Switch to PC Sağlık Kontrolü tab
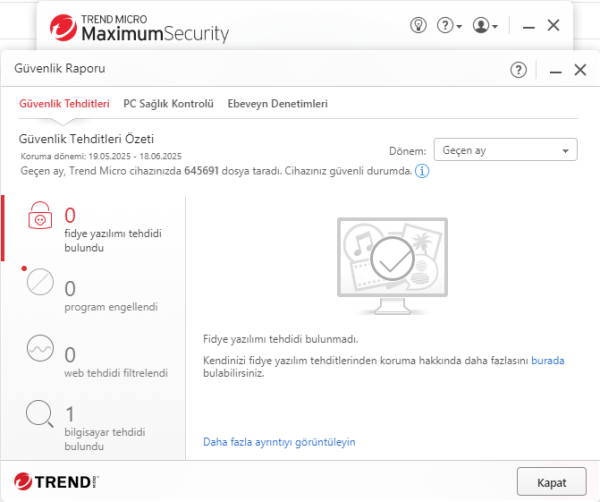Screen dimensions: 600x502 coord(169,103)
